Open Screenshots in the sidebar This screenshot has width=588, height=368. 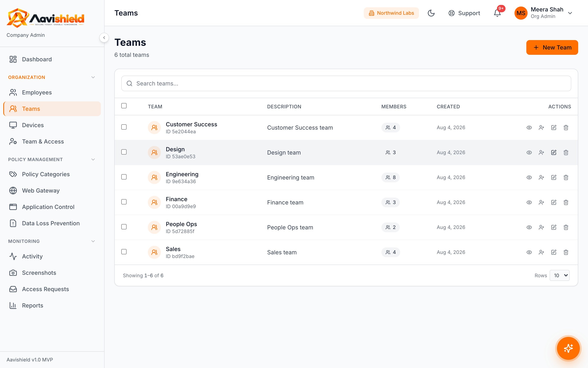(x=52, y=273)
